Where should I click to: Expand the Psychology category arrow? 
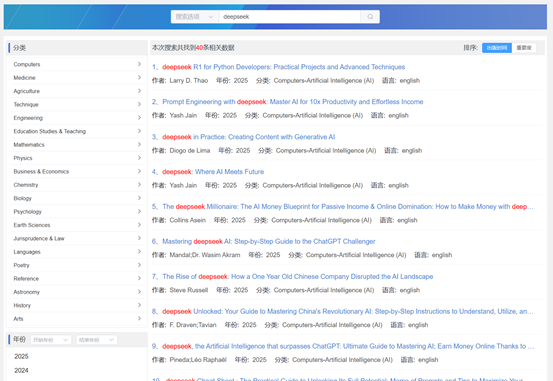[x=139, y=211]
